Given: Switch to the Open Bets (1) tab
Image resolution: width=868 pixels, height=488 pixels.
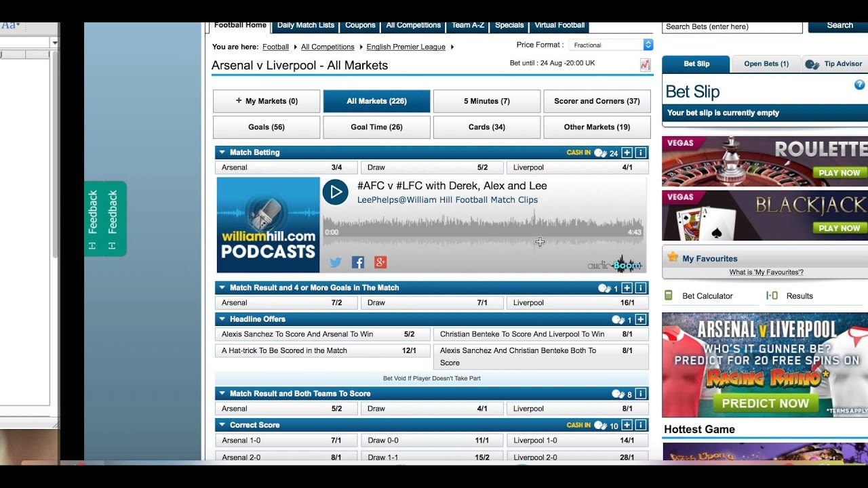Looking at the screenshot, I should pyautogui.click(x=766, y=64).
